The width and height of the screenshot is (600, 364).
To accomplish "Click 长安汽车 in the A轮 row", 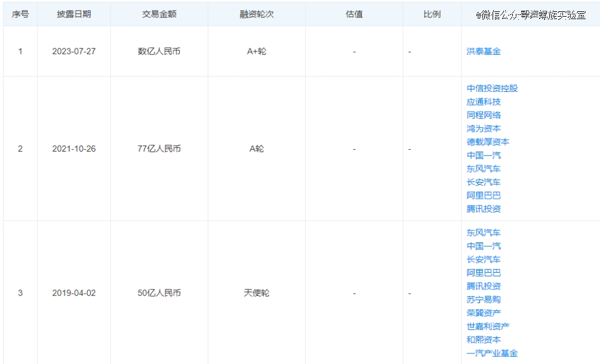I will 484,182.
